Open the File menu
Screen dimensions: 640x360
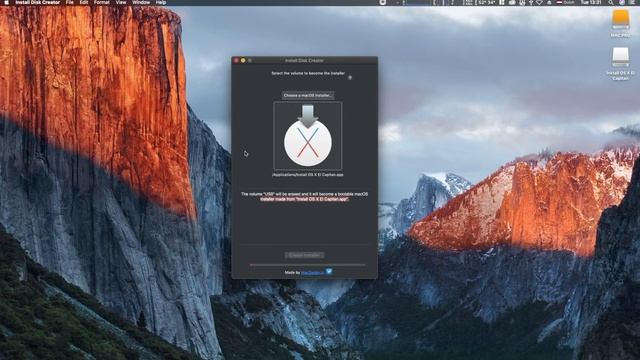[70, 2]
